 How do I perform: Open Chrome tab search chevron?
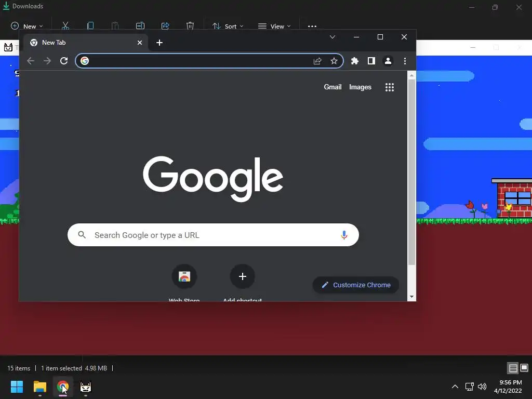click(x=332, y=37)
